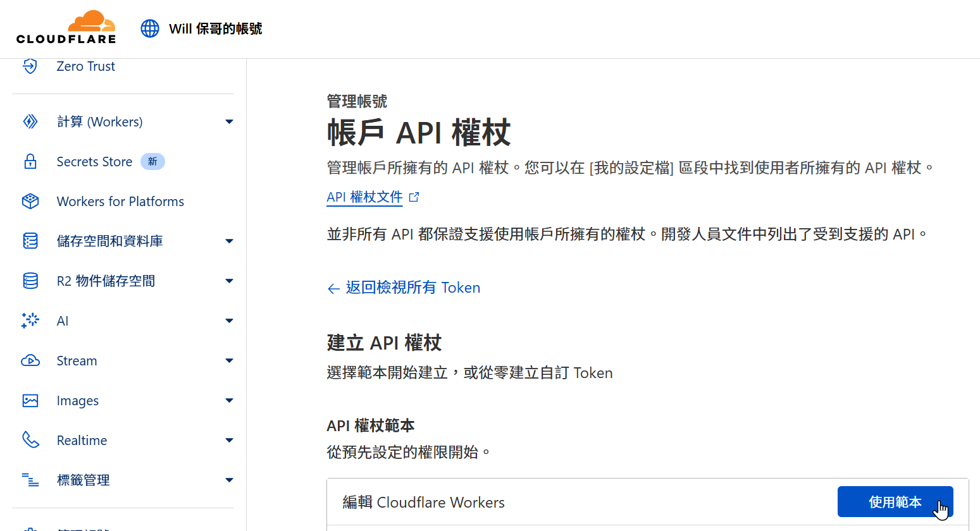The height and width of the screenshot is (531, 980).
Task: Open Secrets Store in the sidebar
Action: point(94,161)
